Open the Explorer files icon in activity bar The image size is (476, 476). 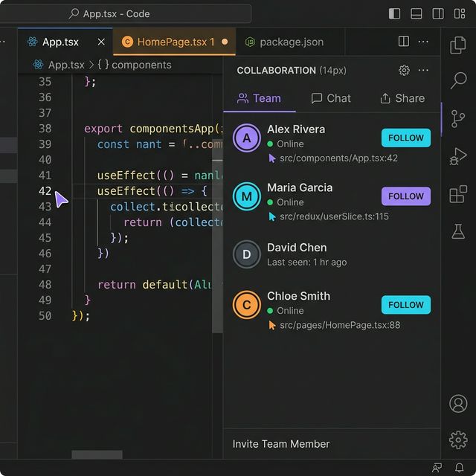click(x=458, y=45)
